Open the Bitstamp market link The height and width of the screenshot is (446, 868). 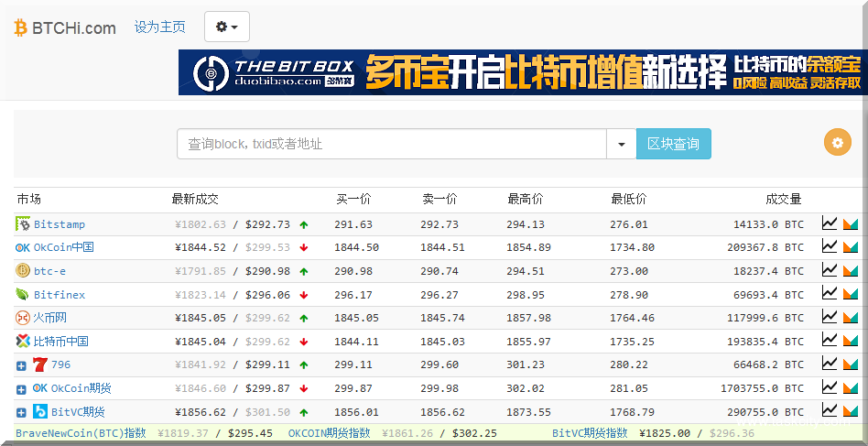60,224
